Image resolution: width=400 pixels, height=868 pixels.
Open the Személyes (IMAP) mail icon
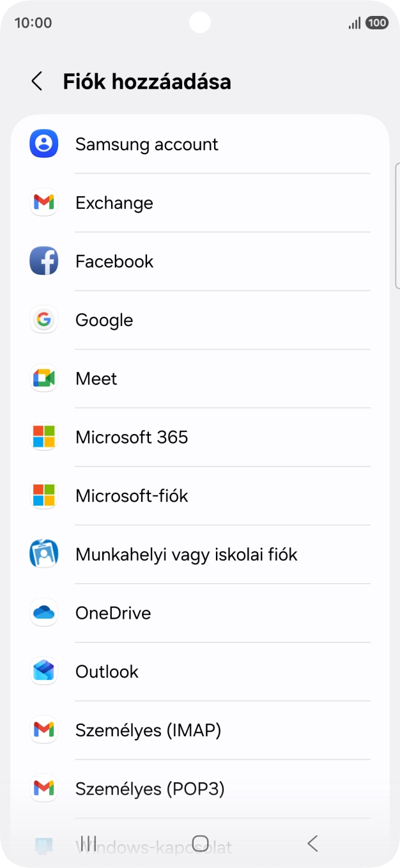click(43, 729)
